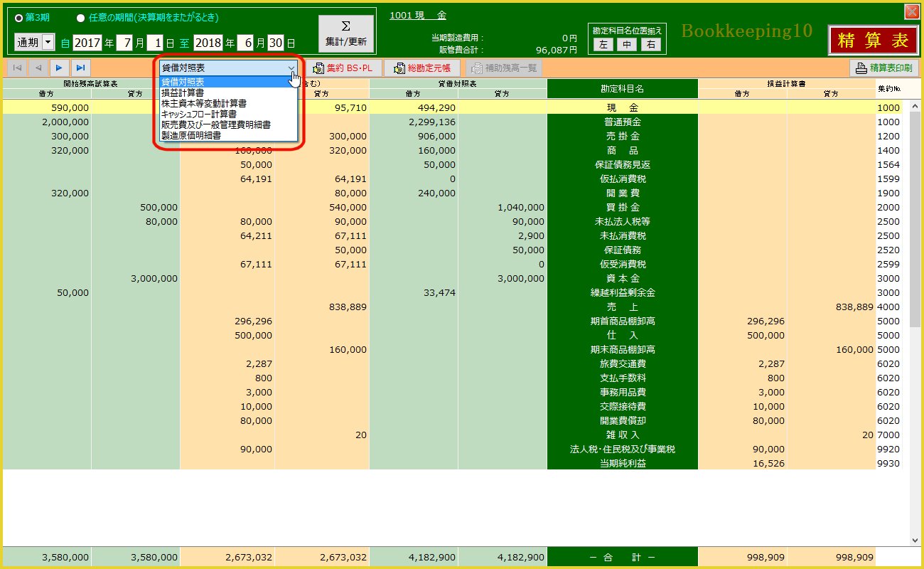The height and width of the screenshot is (569, 924).
Task: Go to previous record arrow
Action: (38, 68)
